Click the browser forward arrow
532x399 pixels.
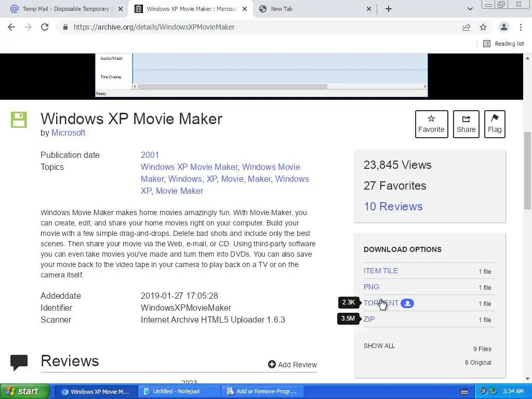(28, 27)
